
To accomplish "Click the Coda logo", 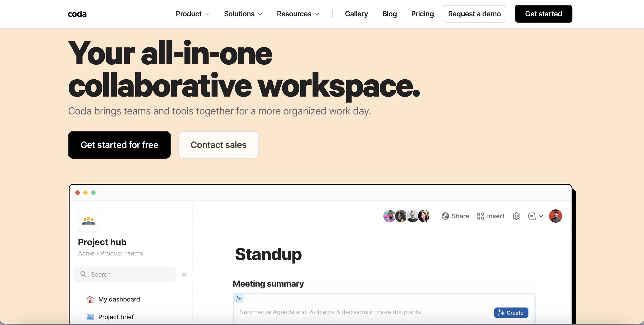I will [77, 14].
